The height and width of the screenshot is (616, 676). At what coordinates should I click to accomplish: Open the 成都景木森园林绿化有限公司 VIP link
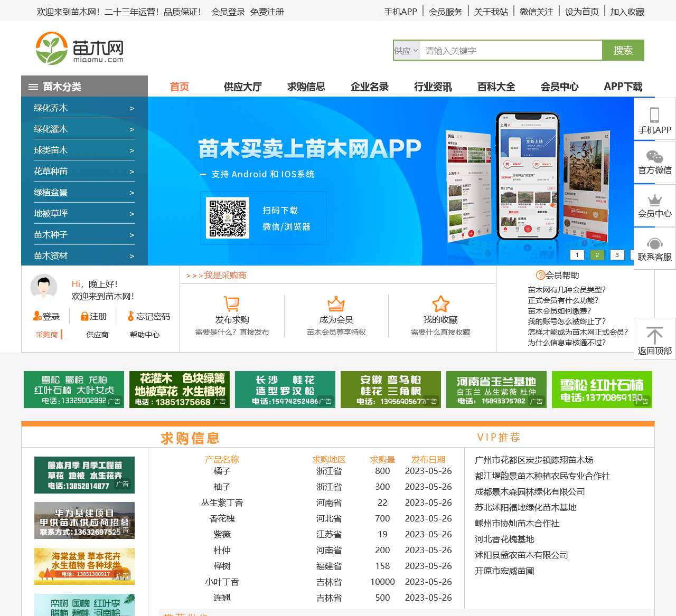tap(530, 491)
